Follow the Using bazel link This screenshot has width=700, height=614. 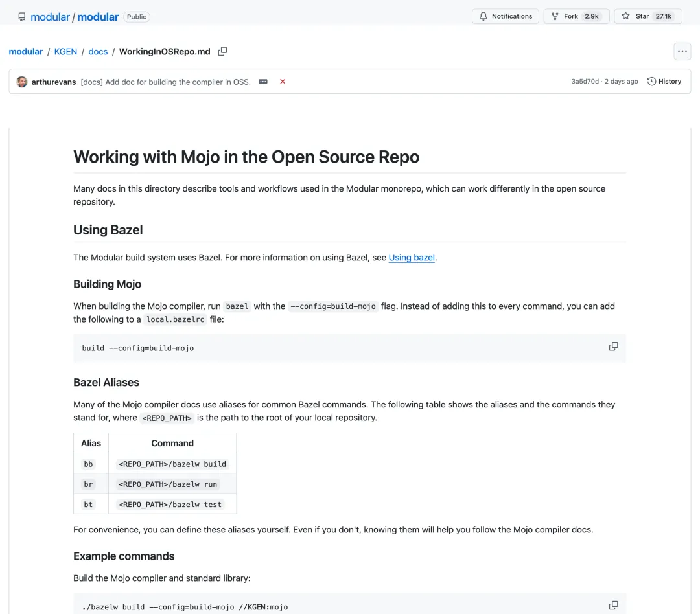click(412, 258)
